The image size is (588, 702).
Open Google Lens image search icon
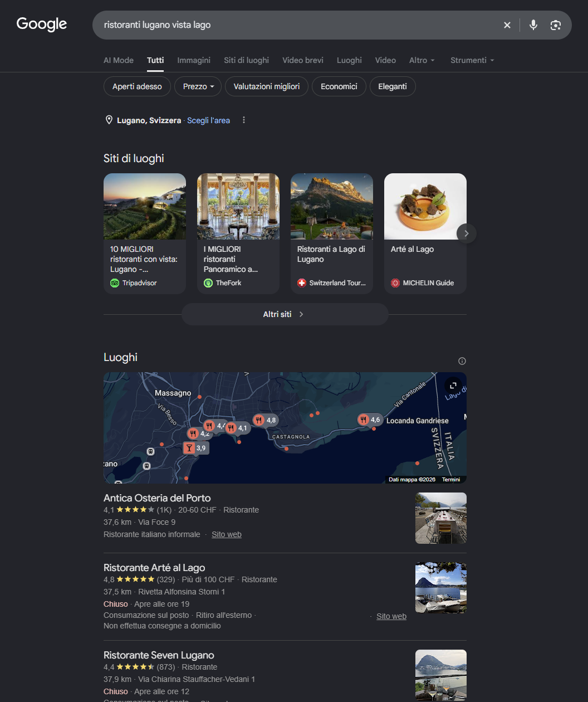pyautogui.click(x=555, y=25)
